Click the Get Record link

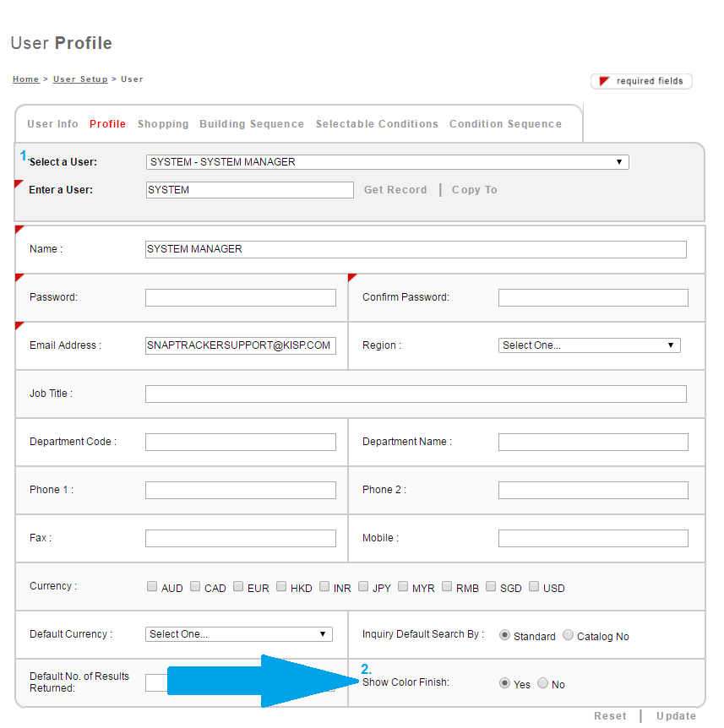tap(395, 190)
